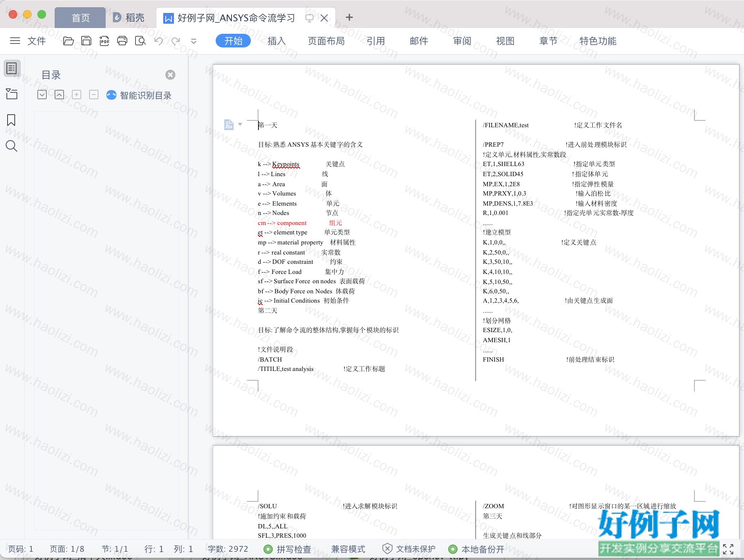Click the red cm --> component line
Screen dimensions: 744x560
[300, 223]
